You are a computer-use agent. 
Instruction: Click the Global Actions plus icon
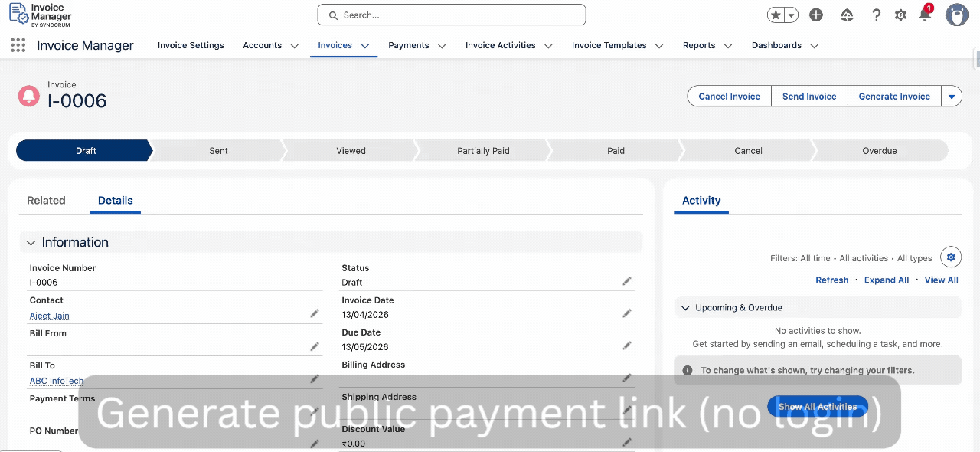[x=816, y=15]
